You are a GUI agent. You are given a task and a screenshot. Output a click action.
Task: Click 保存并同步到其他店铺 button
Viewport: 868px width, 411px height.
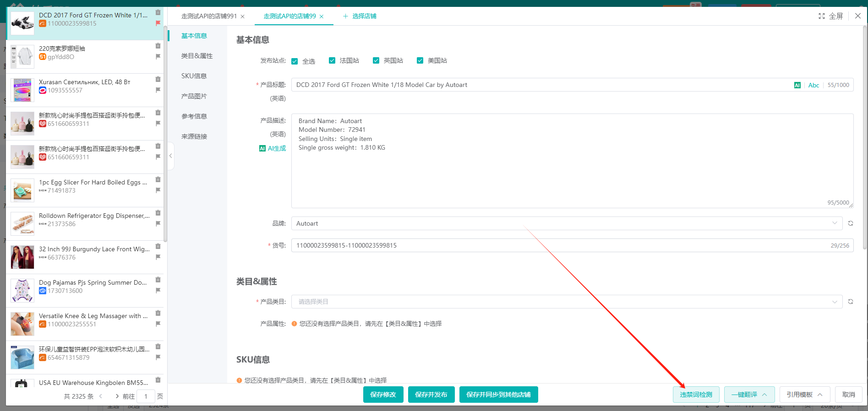(x=498, y=395)
